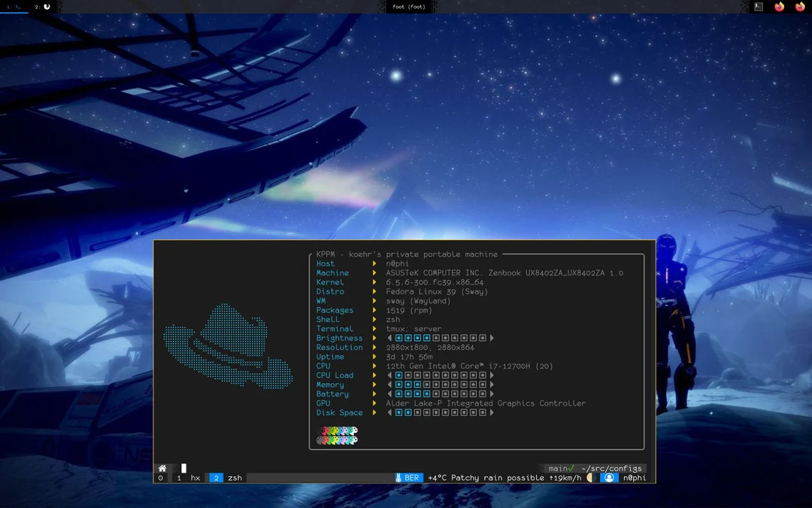Toggle a segment in the Memory usage bar

tap(398, 385)
